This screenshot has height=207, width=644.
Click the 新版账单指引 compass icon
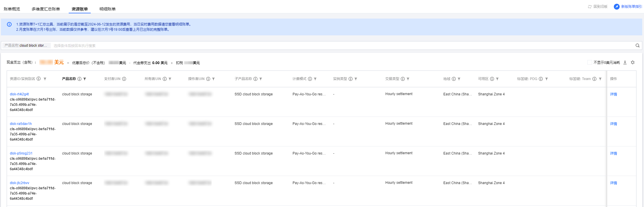click(x=616, y=6)
